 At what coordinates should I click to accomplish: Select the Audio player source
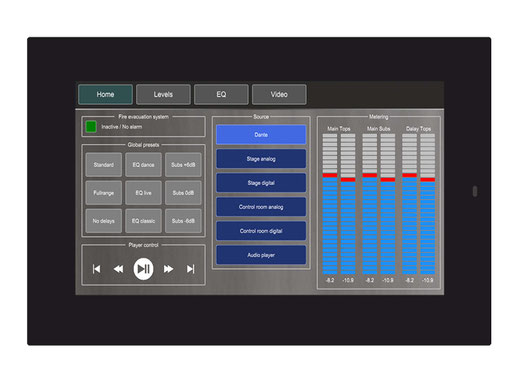coord(261,255)
